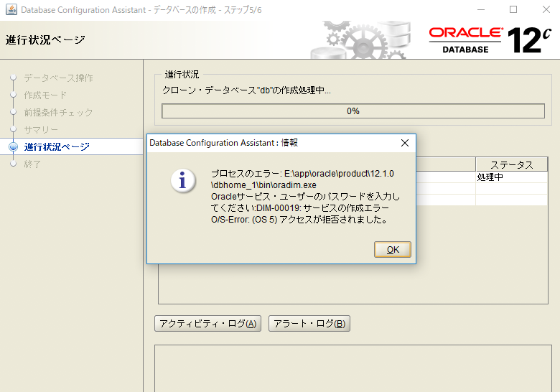The height and width of the screenshot is (392, 560).
Task: Select 終了 step in sidebar
Action: 32,164
